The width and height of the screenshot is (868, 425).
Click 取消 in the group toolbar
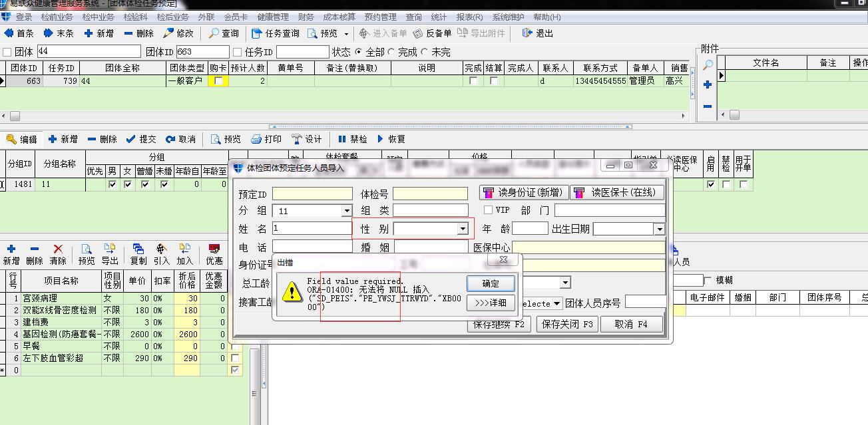(x=181, y=139)
